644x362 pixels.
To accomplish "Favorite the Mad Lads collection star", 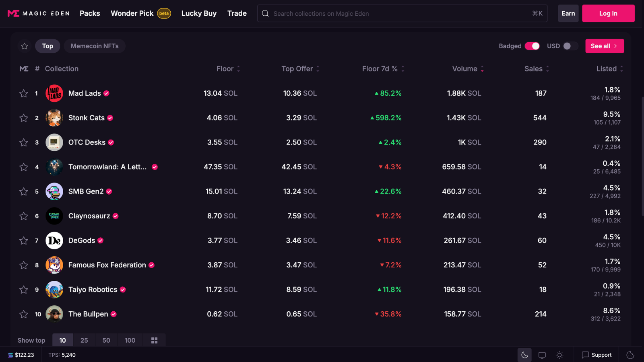I will 24,93.
